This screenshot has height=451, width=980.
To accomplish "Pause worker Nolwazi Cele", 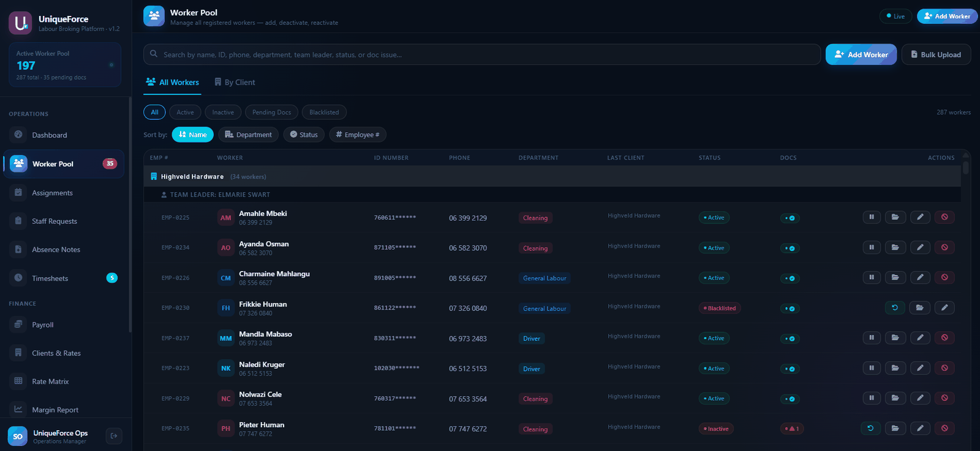I will click(871, 398).
